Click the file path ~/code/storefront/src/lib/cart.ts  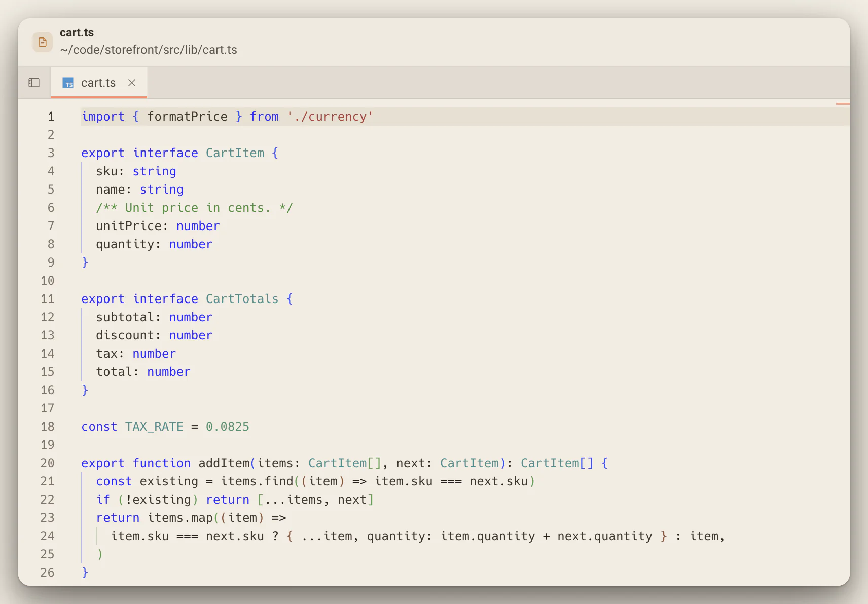149,50
